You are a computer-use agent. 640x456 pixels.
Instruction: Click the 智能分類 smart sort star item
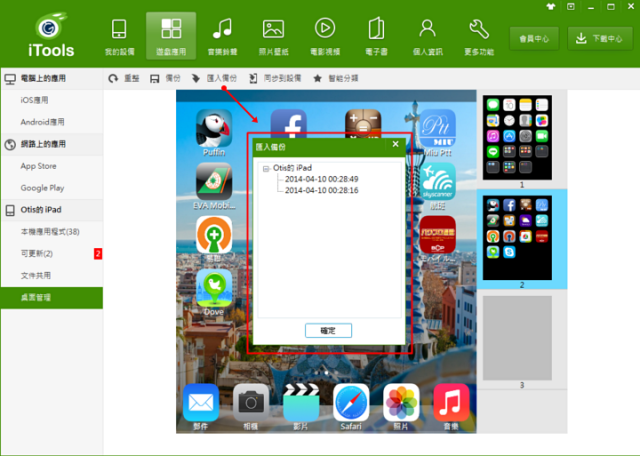335,78
